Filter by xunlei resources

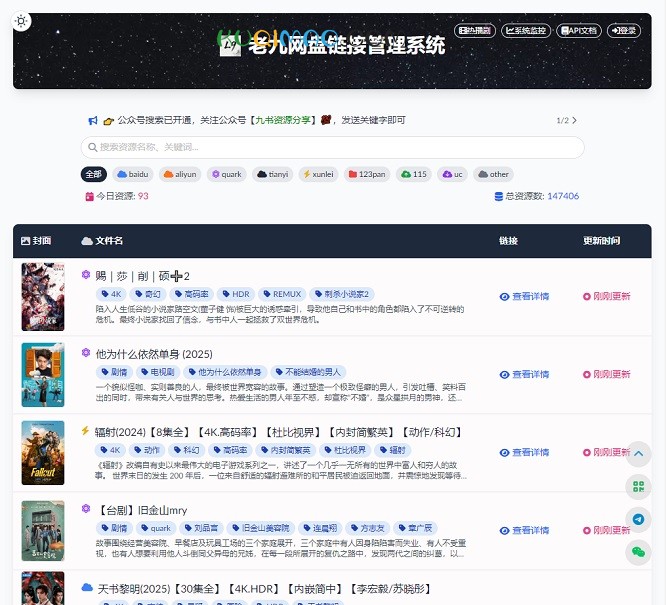click(318, 174)
